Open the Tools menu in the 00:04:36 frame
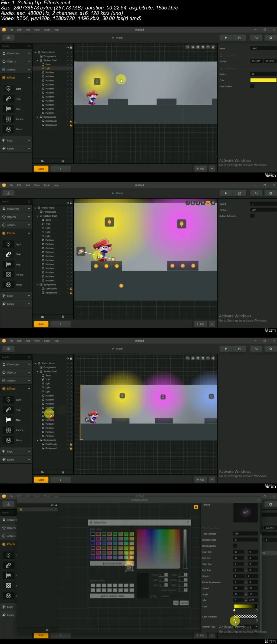 tap(47, 30)
